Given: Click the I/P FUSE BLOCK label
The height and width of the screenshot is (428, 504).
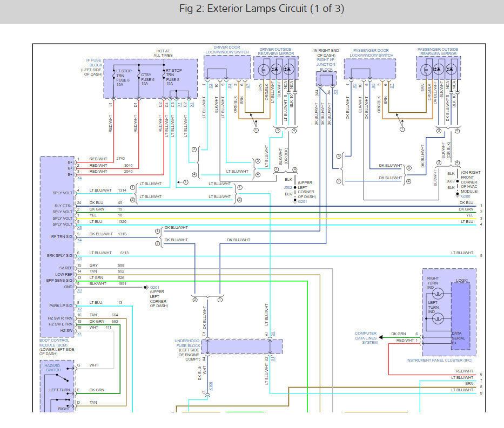Looking at the screenshot, I should pyautogui.click(x=93, y=63).
